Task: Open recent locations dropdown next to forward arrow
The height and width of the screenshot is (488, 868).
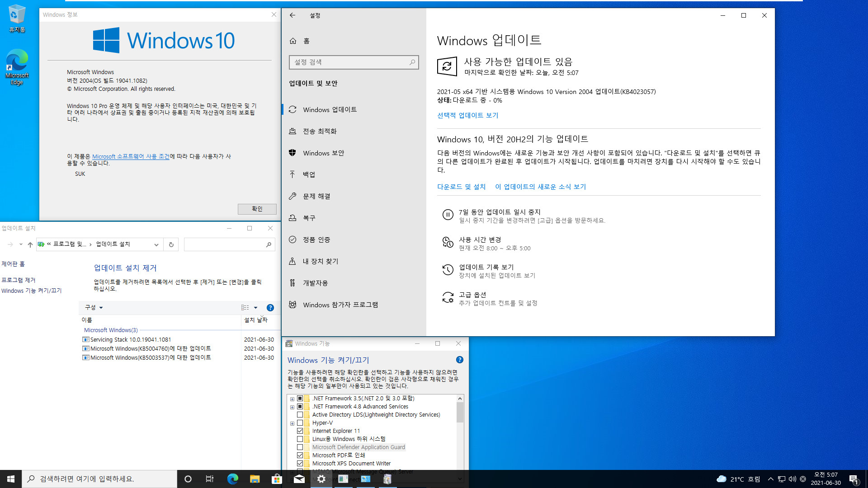Action: 21,244
